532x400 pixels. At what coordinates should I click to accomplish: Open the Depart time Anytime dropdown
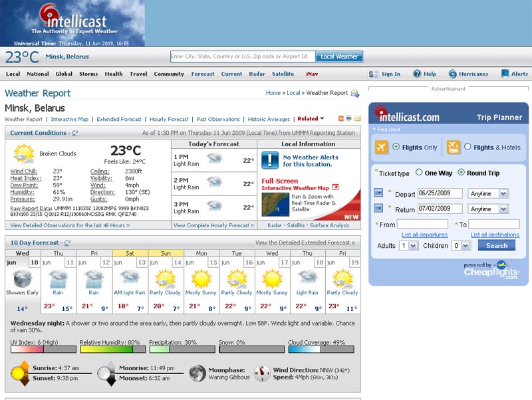coord(488,193)
